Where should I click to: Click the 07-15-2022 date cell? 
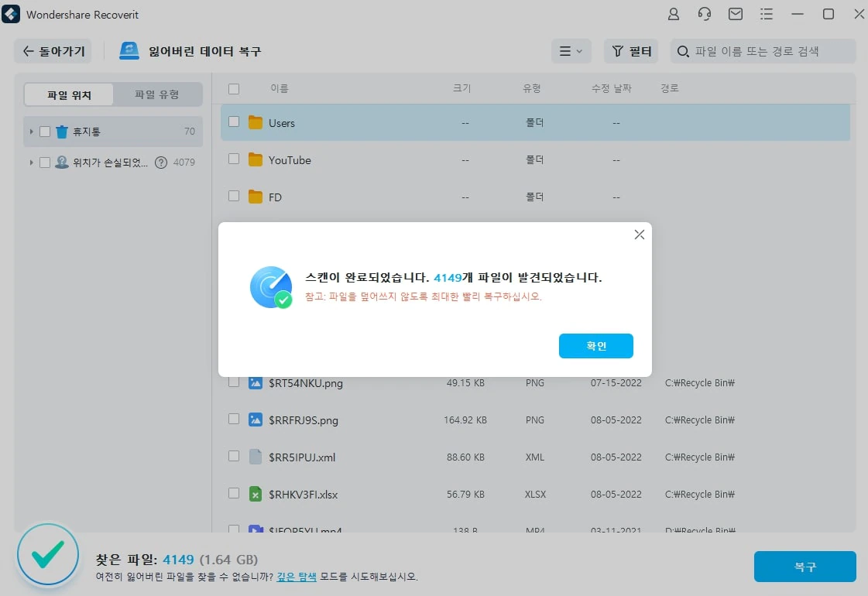tap(616, 383)
